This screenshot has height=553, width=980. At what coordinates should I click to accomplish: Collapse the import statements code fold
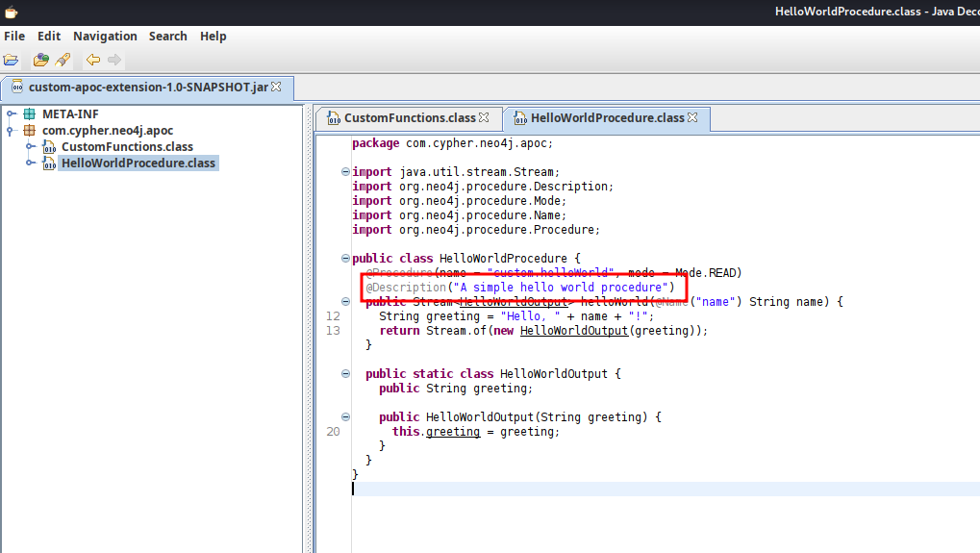(345, 172)
